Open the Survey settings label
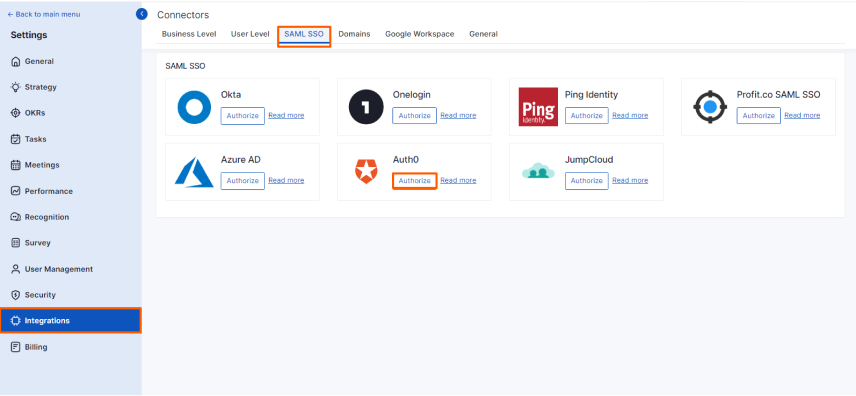The width and height of the screenshot is (856, 396). click(x=38, y=243)
